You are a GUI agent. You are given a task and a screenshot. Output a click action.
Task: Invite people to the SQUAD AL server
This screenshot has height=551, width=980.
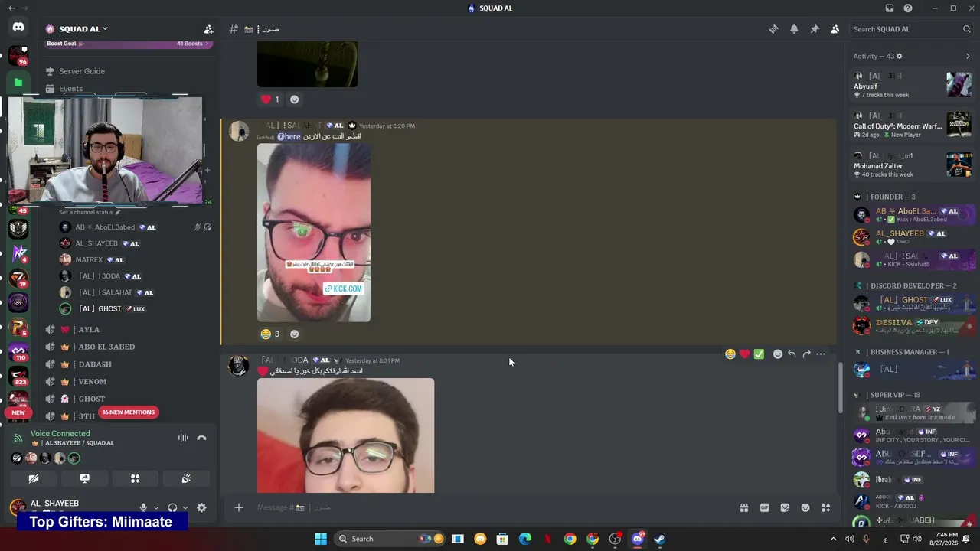(x=208, y=29)
